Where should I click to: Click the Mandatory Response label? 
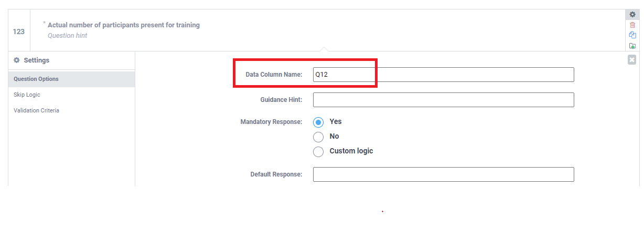pyautogui.click(x=271, y=122)
